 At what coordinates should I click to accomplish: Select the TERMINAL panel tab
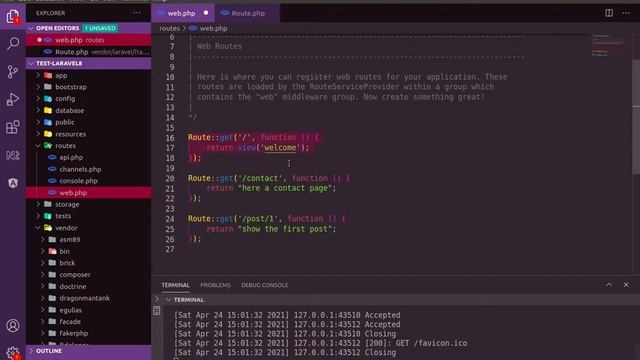click(175, 285)
